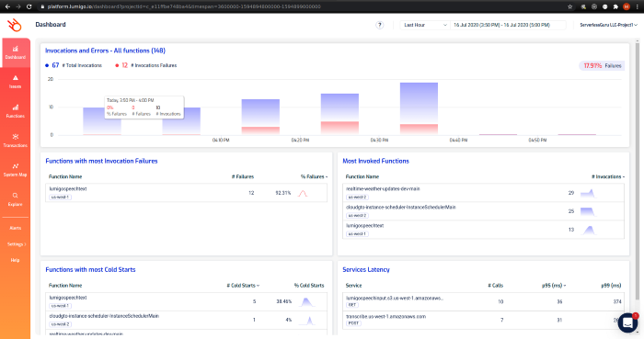Open the lumigospeechtext function in failures table
Screen dimensions: 644x339
[187, 193]
